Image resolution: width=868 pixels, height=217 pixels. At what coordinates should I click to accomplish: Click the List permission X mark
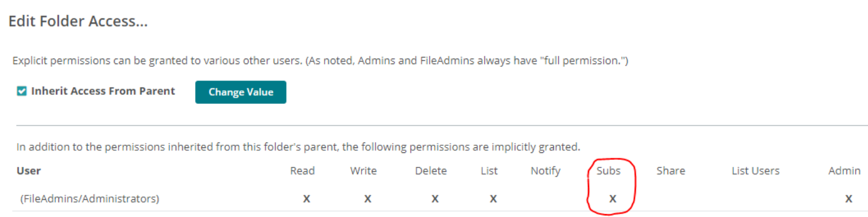coord(493,199)
